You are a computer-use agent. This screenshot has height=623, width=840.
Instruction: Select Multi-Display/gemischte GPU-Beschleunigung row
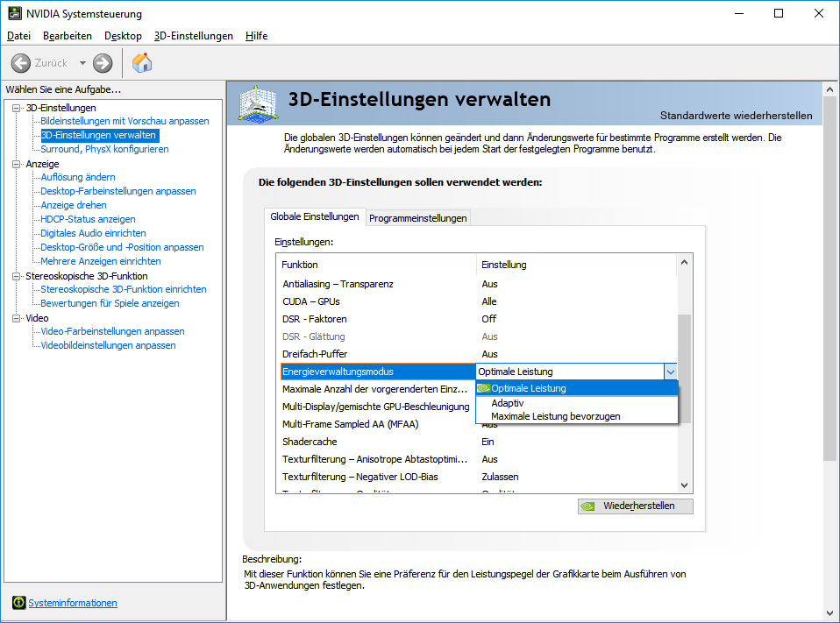point(376,407)
